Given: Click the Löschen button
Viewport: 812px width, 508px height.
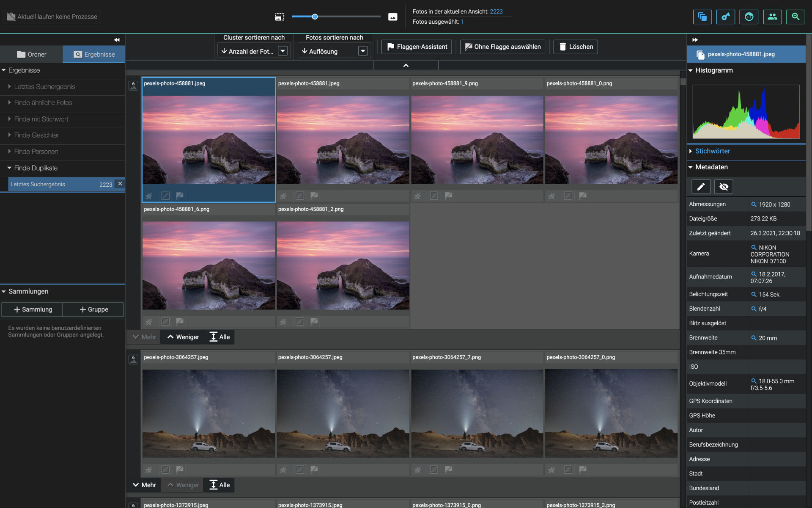Looking at the screenshot, I should pos(575,47).
